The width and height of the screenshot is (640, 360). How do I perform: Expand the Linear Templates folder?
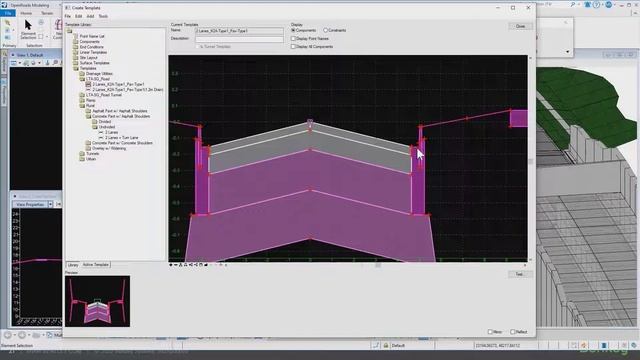93,52
